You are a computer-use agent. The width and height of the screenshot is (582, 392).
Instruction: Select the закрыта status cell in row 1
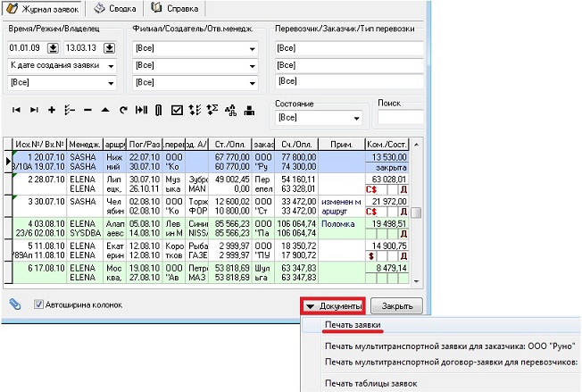(x=387, y=167)
